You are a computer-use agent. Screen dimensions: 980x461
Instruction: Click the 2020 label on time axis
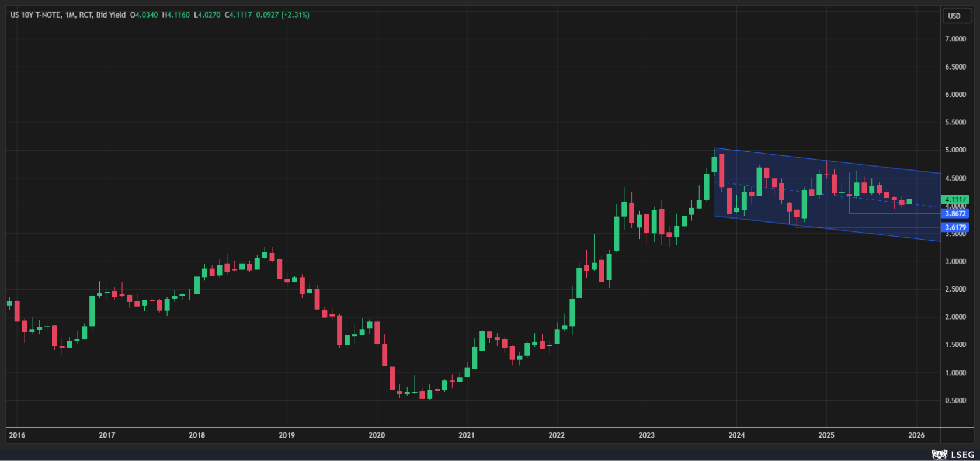coord(377,435)
